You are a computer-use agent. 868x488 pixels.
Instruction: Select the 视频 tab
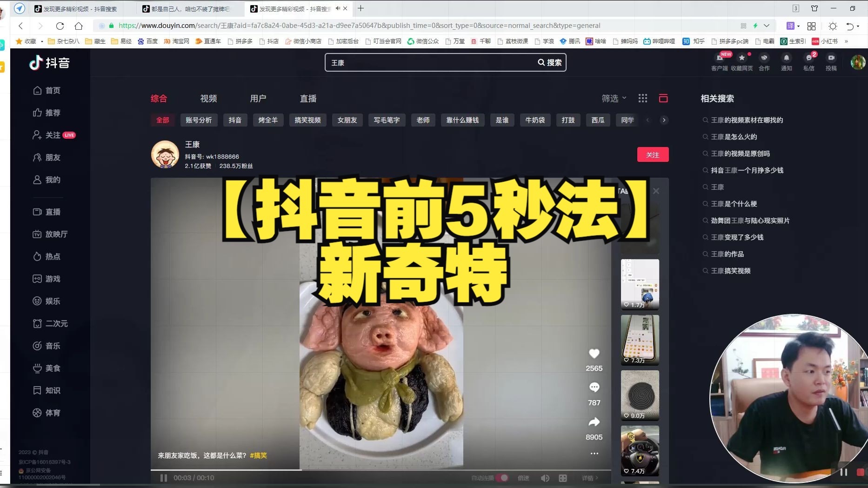coord(208,98)
